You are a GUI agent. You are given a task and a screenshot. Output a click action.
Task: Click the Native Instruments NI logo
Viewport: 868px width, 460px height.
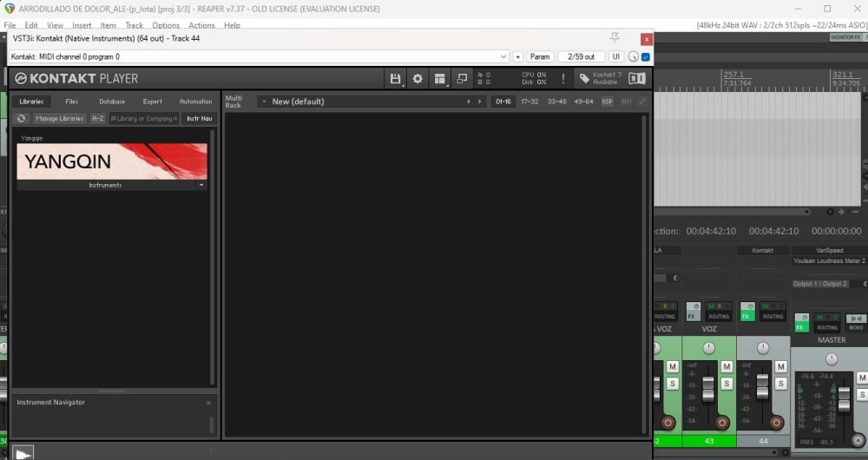click(x=637, y=79)
